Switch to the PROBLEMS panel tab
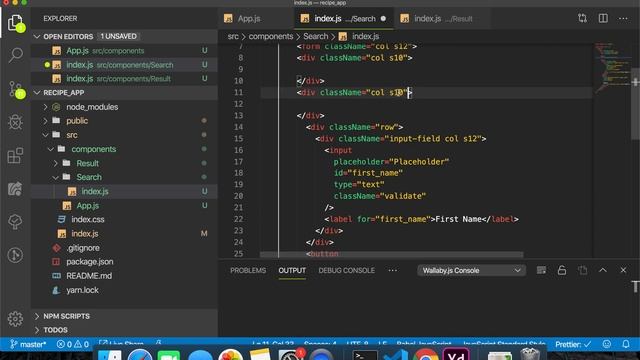Image resolution: width=640 pixels, height=360 pixels. tap(248, 271)
